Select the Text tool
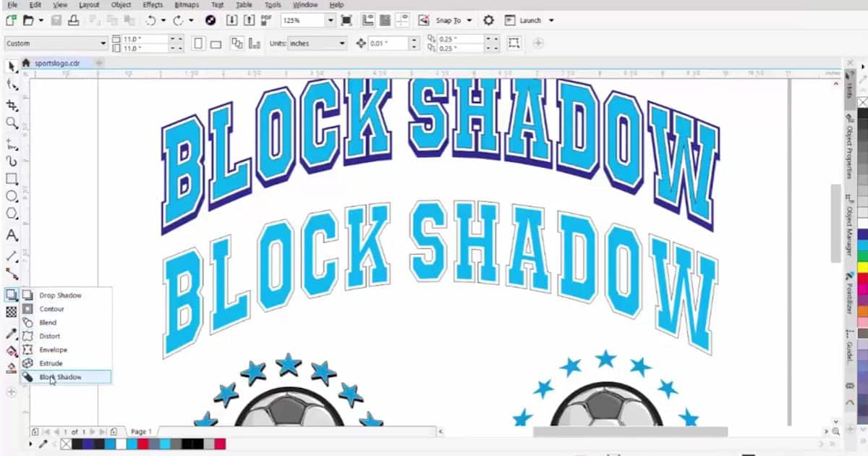This screenshot has height=456, width=868. [10, 235]
